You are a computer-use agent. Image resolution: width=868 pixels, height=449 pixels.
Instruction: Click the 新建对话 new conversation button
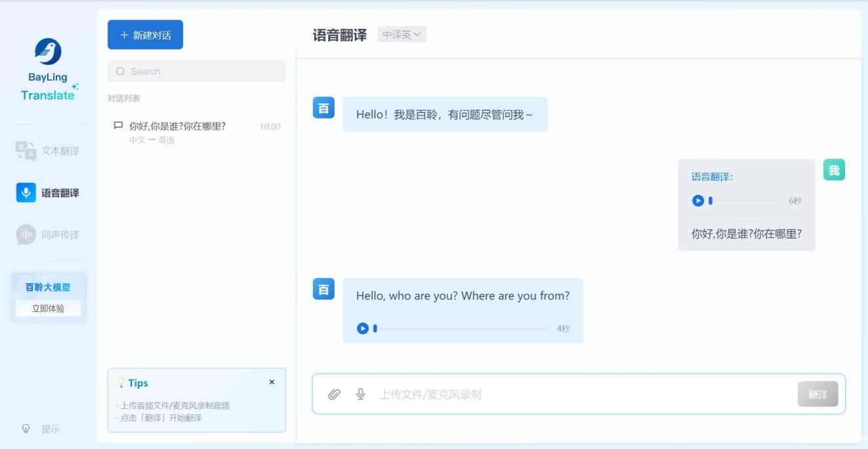click(x=145, y=35)
